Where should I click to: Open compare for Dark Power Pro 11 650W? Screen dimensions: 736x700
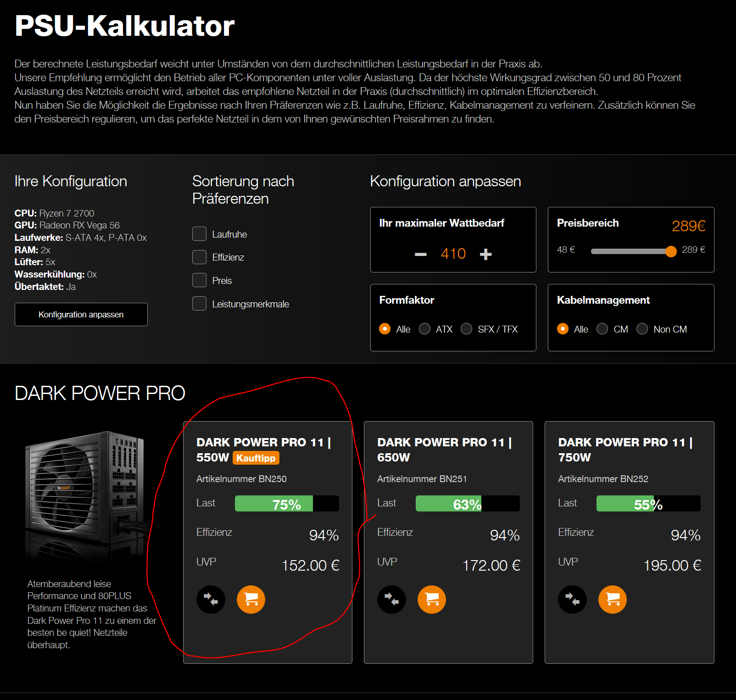pos(391,599)
